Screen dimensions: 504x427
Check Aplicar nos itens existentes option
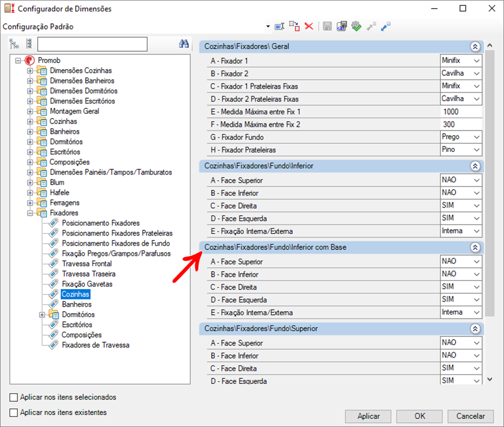pyautogui.click(x=13, y=412)
